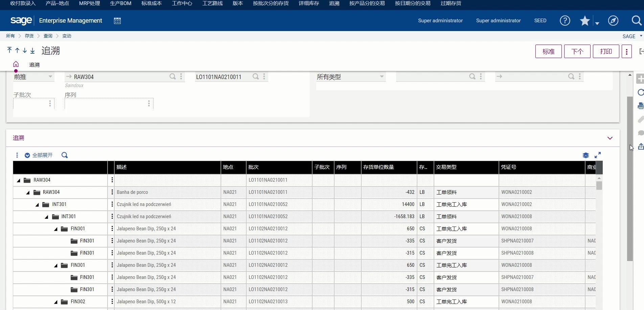
Task: Go to 查询 breadcrumb link
Action: click(x=48, y=36)
